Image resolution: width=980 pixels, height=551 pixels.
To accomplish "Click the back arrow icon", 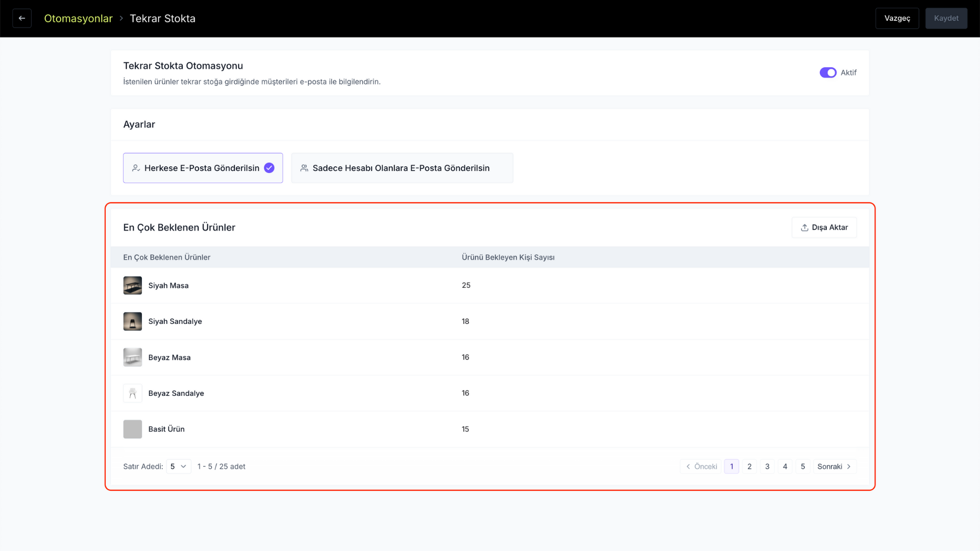I will point(22,18).
